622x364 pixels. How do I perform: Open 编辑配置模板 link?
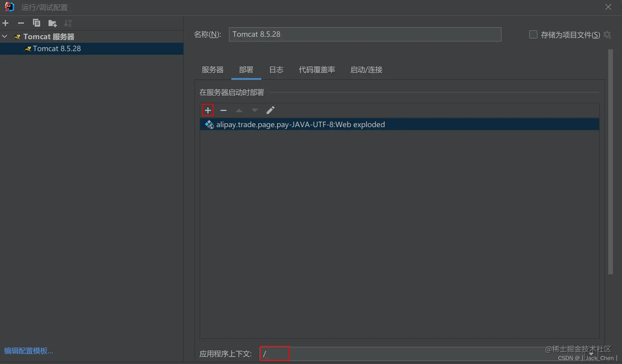click(28, 351)
